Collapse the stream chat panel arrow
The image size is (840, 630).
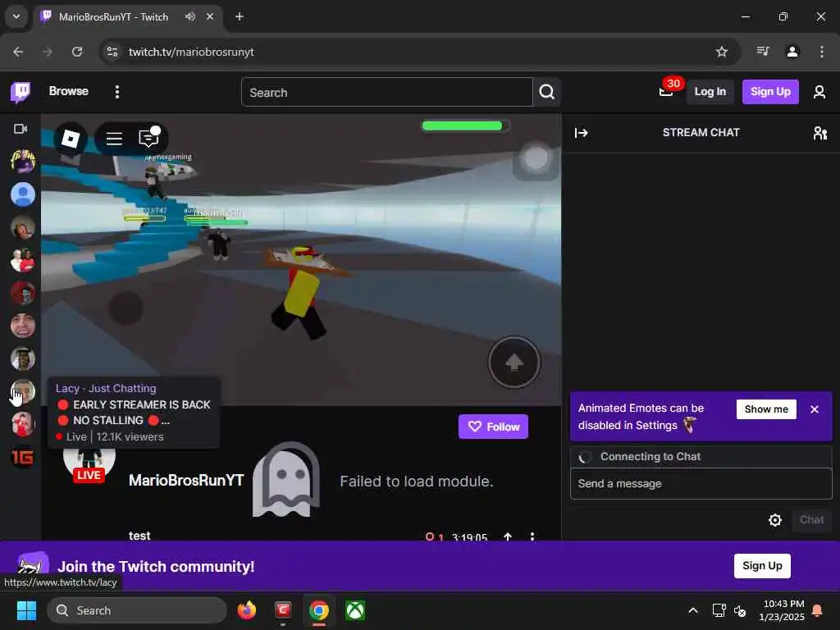tap(582, 132)
